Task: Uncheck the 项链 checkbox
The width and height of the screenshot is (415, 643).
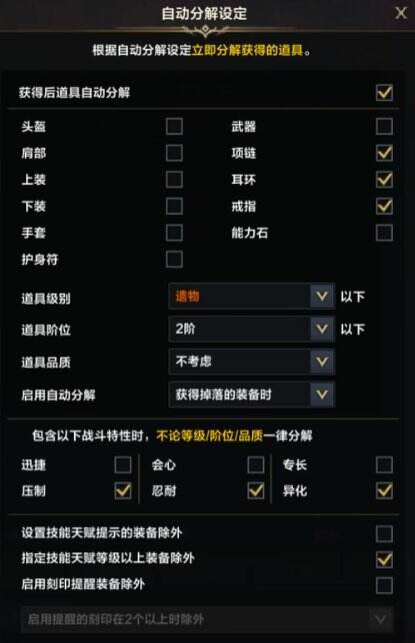Action: pyautogui.click(x=384, y=153)
